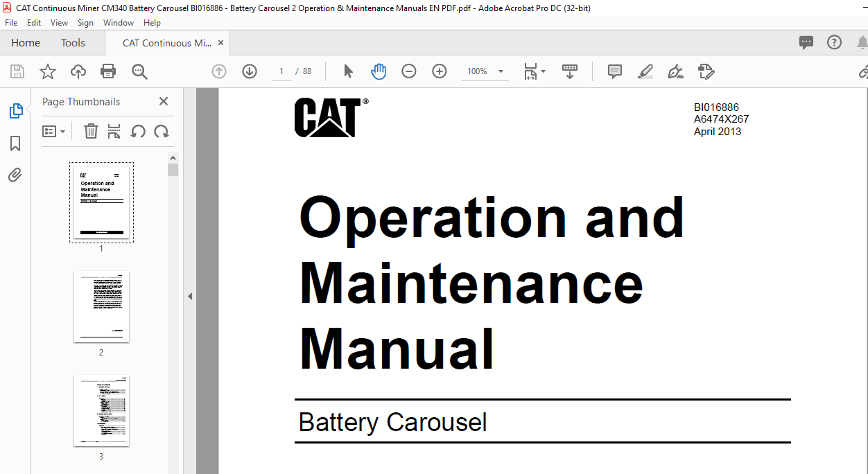Expand the page display options arrow
Viewport: 868px width, 474px height.
click(x=544, y=71)
